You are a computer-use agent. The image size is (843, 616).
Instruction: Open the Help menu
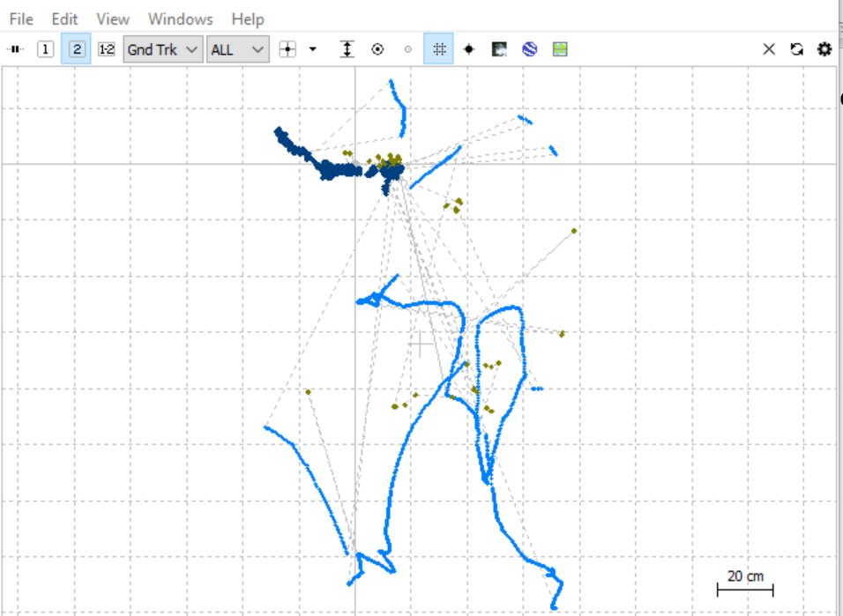(x=248, y=19)
